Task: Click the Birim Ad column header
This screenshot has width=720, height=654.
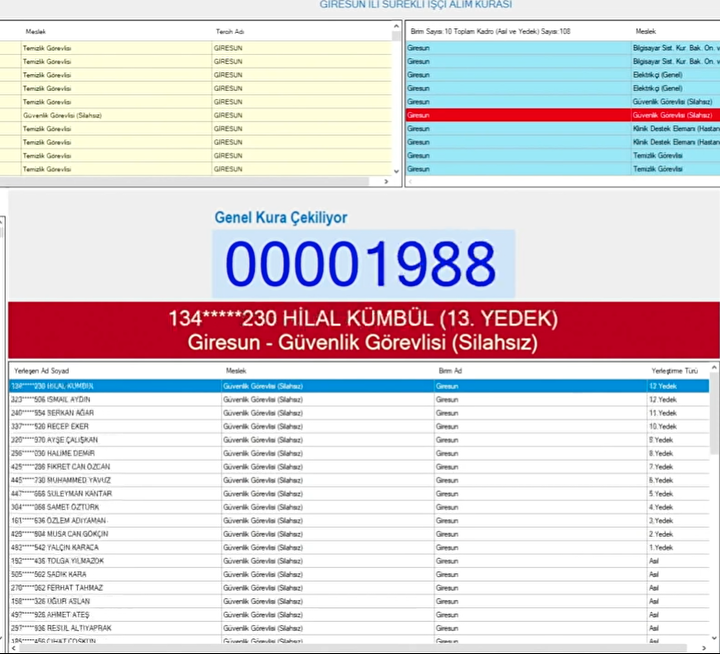Action: tap(450, 371)
